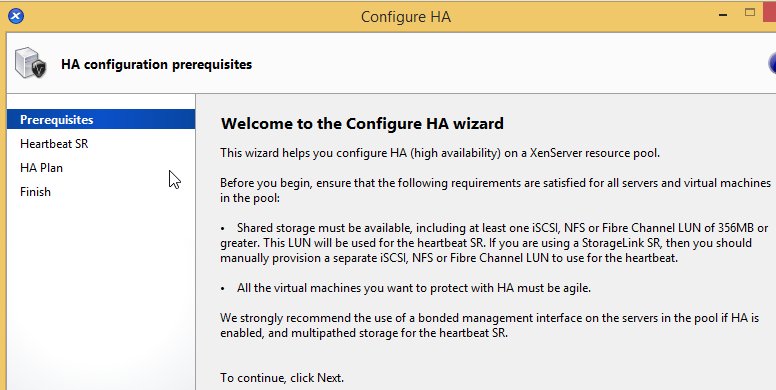776x390 pixels.
Task: Click the Welcome to the Configure HA wizard heading
Action: pos(362,123)
